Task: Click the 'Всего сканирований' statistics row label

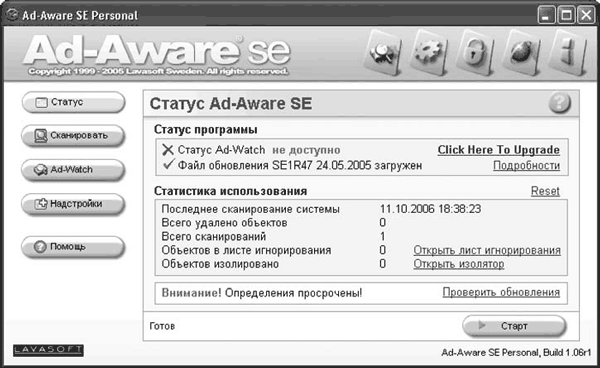Action: click(x=214, y=236)
